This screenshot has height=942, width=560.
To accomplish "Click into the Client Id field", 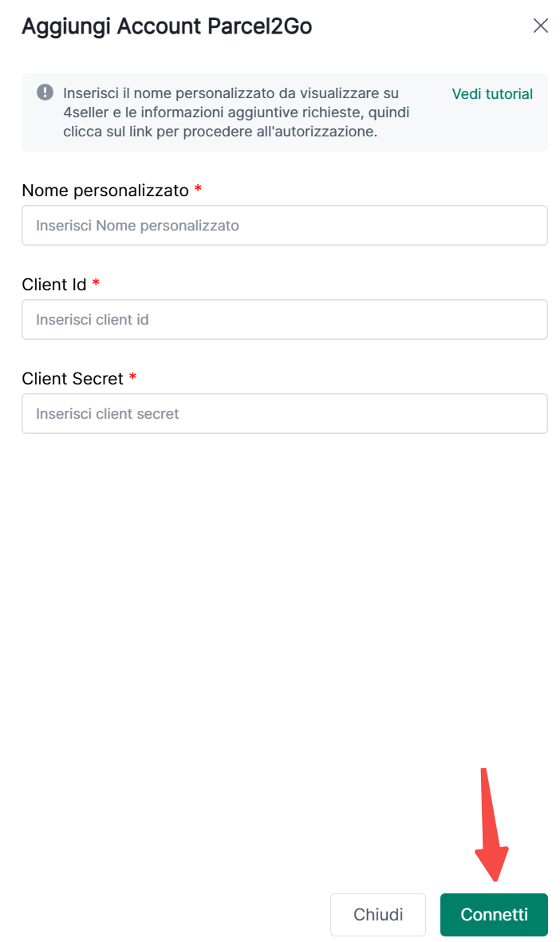I will (284, 320).
